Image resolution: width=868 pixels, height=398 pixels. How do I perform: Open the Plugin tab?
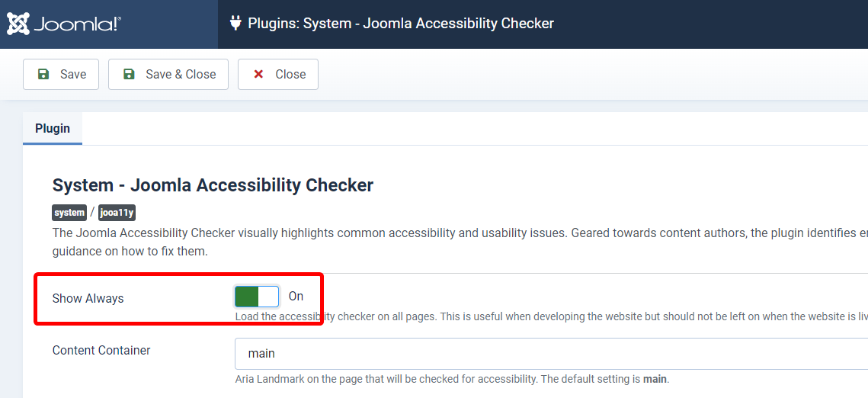pyautogui.click(x=53, y=128)
